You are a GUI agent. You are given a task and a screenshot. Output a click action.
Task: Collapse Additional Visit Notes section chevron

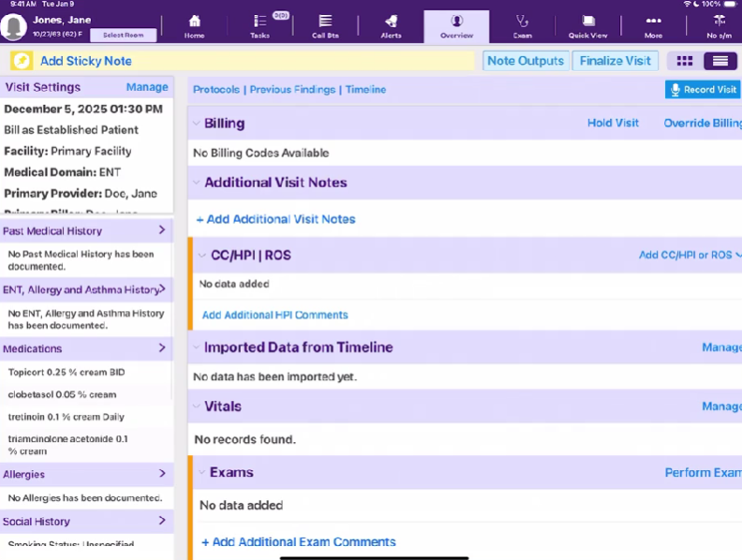click(197, 183)
